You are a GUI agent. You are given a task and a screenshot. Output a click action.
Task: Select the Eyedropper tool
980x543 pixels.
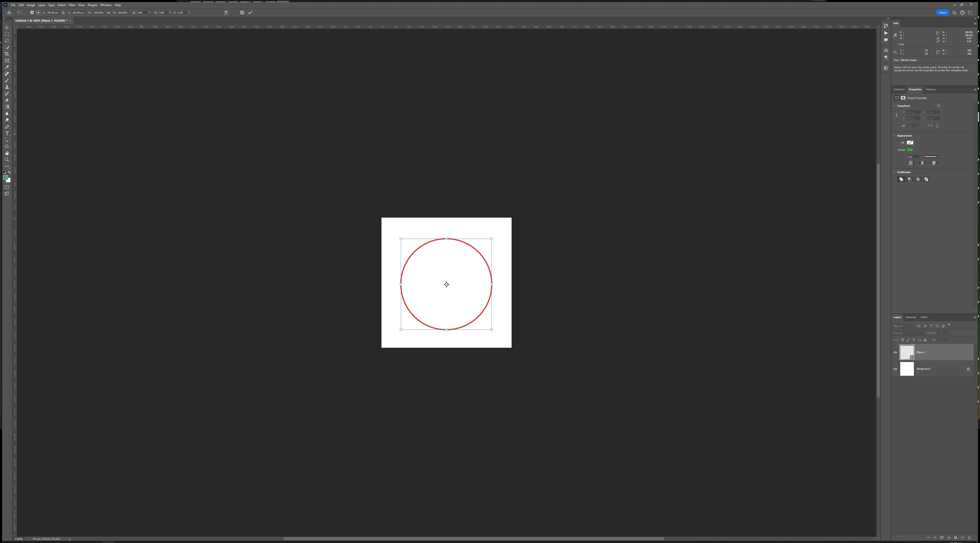7,67
